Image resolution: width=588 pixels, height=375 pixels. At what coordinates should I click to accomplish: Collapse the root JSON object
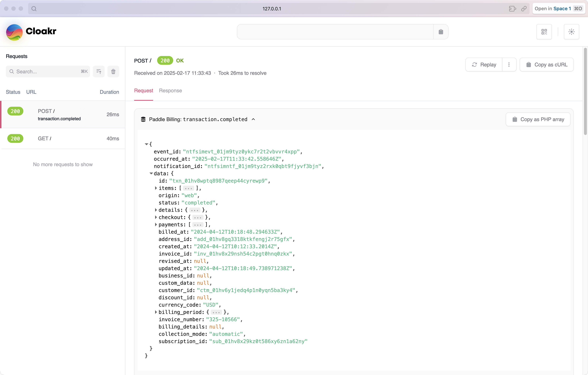click(x=147, y=144)
